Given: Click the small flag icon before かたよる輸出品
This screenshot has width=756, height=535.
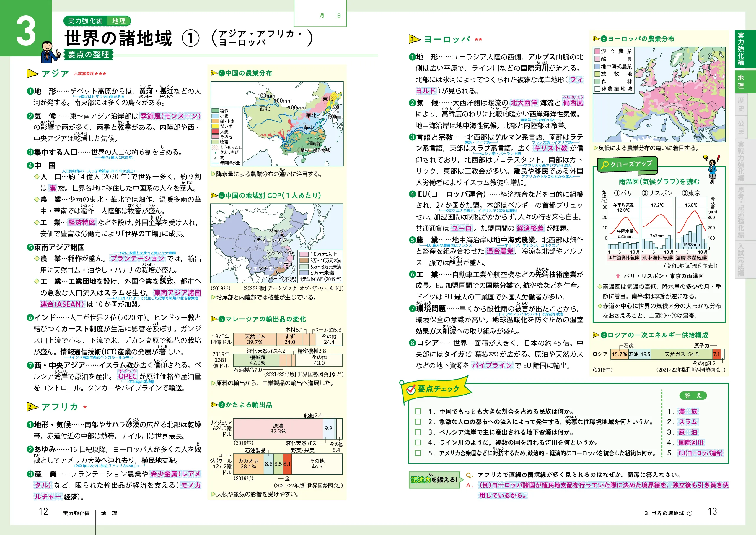Looking at the screenshot, I should pyautogui.click(x=214, y=405).
